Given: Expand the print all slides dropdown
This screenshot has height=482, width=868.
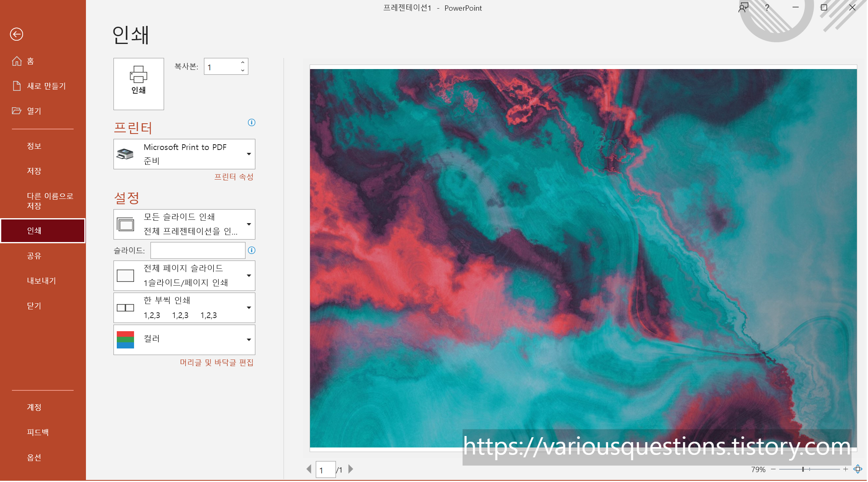Looking at the screenshot, I should [184, 224].
